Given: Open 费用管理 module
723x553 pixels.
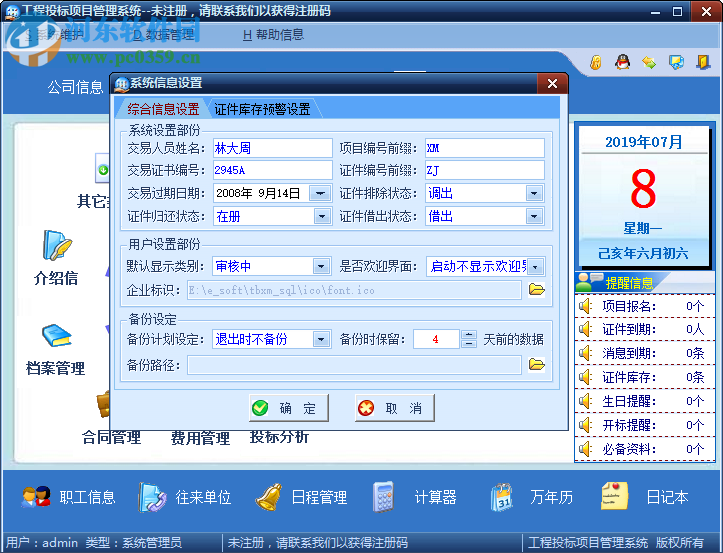Looking at the screenshot, I should coord(200,437).
